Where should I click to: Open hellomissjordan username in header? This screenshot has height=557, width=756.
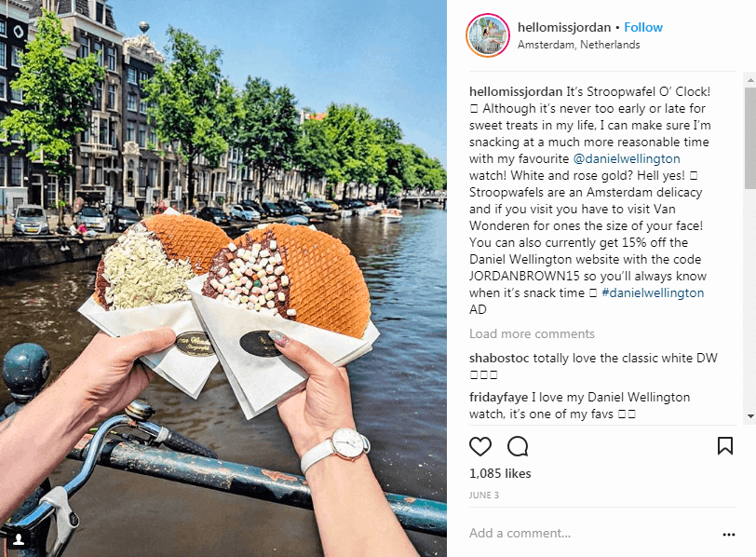point(564,27)
